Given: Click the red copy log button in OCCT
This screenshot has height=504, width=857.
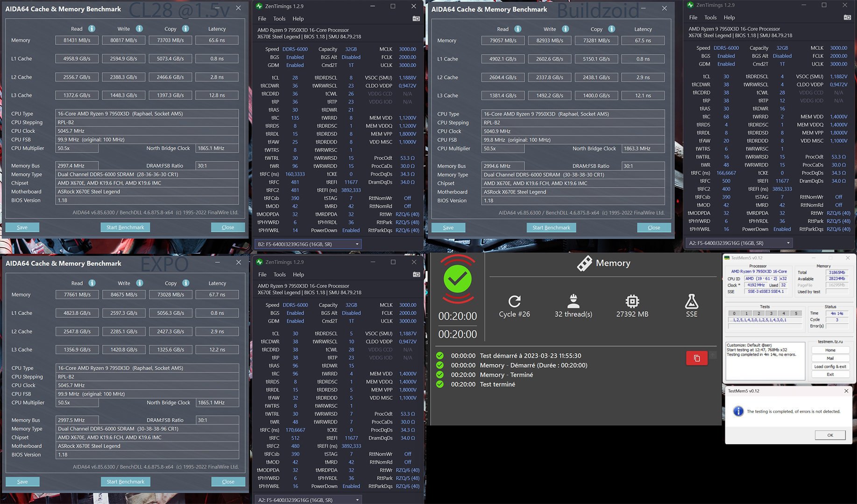Looking at the screenshot, I should click(697, 358).
